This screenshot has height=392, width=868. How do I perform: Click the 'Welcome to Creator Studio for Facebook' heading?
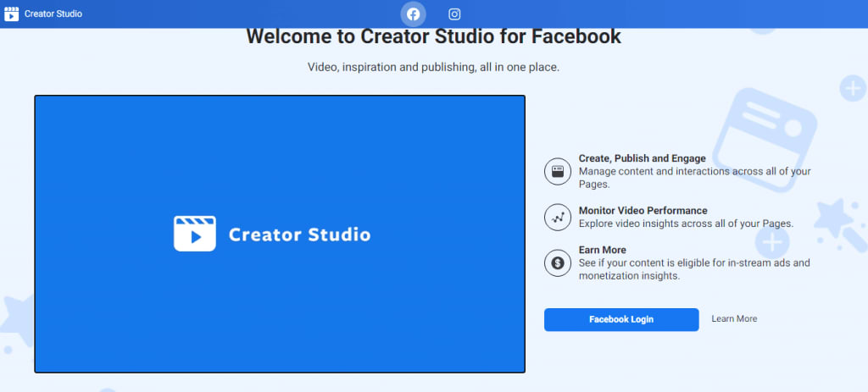433,36
